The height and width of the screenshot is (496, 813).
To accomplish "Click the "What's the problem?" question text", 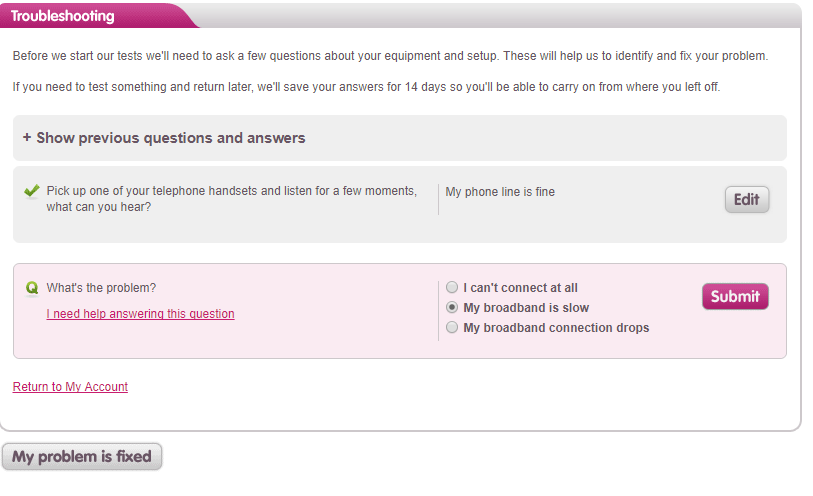I will pos(101,288).
